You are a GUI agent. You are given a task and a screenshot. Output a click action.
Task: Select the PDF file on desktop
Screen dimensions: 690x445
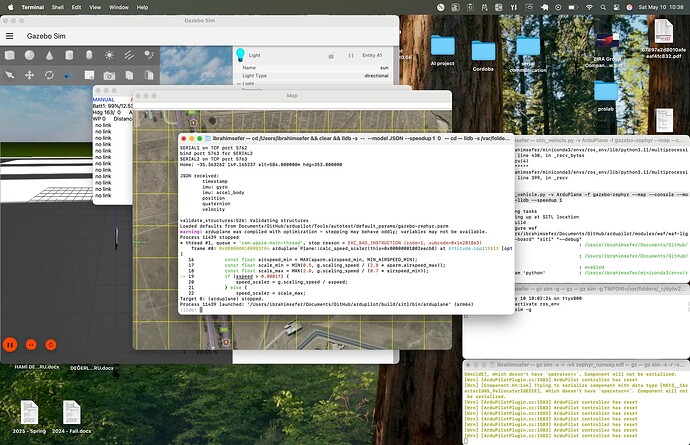[x=664, y=39]
